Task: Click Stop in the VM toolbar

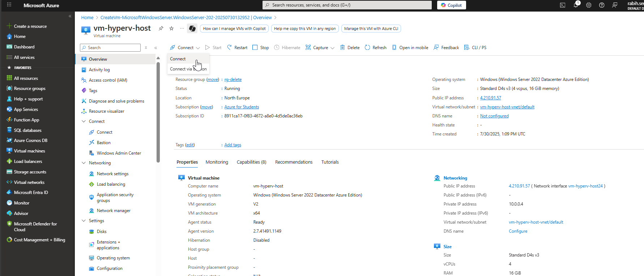Action: (x=261, y=48)
